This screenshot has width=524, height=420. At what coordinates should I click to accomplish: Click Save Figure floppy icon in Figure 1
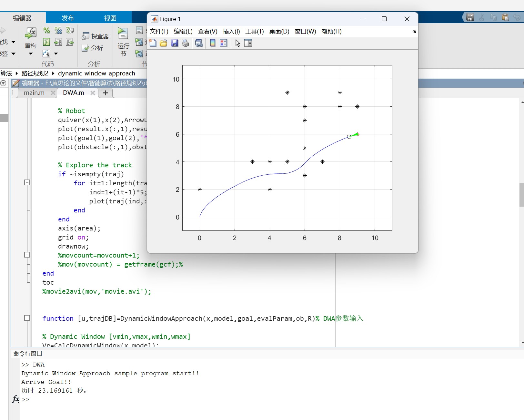[x=175, y=43]
